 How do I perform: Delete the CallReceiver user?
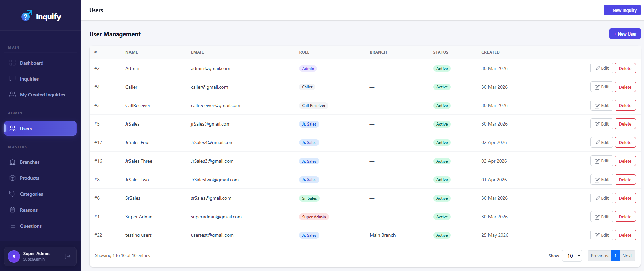625,105
